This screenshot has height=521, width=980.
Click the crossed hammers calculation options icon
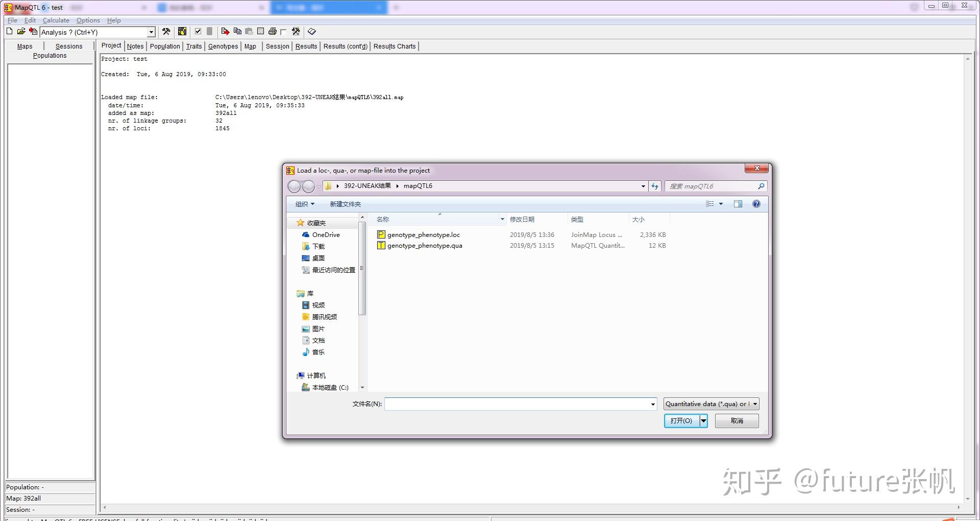pos(166,32)
